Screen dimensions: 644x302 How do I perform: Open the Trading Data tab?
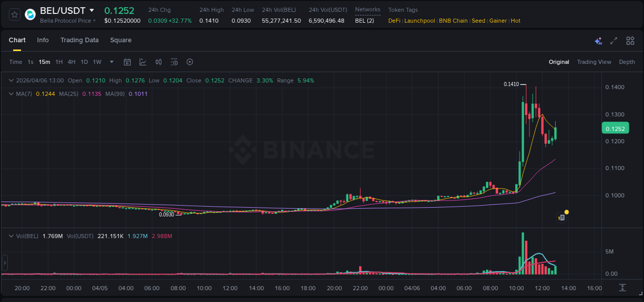coord(79,40)
